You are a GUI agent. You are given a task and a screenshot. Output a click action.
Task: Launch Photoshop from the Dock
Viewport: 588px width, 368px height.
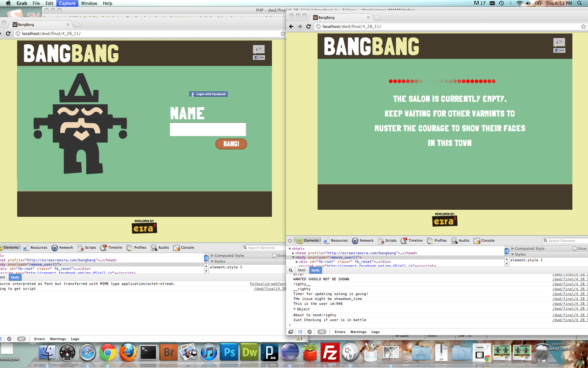(x=229, y=353)
